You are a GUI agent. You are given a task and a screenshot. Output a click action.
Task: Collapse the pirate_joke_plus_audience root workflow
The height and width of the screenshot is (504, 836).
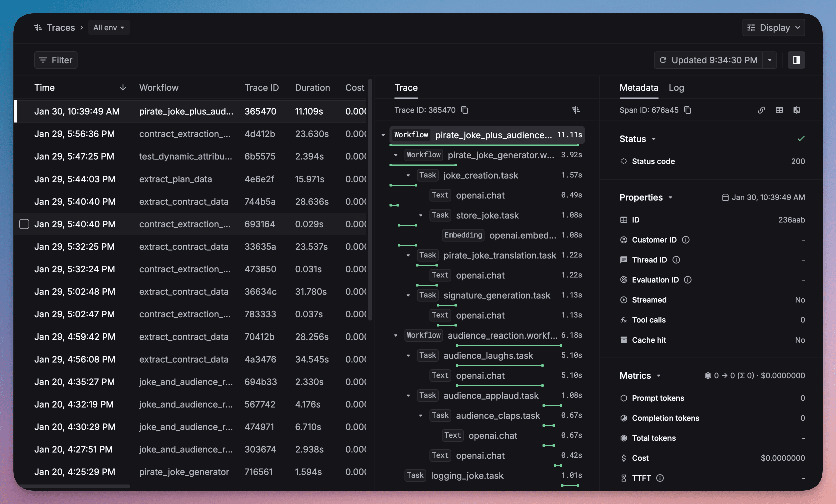click(383, 135)
